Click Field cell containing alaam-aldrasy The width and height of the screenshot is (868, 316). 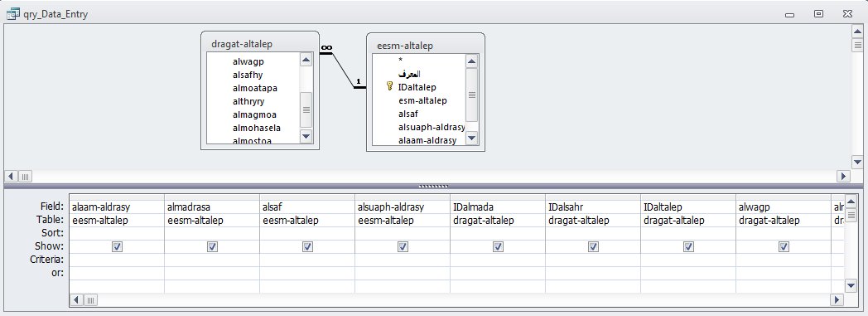[117, 207]
